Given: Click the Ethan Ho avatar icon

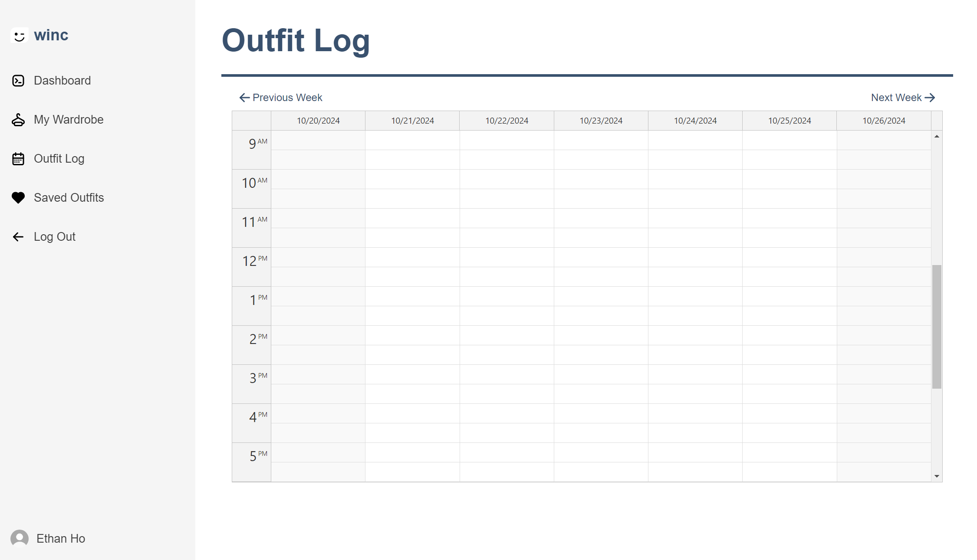Looking at the screenshot, I should click(20, 538).
